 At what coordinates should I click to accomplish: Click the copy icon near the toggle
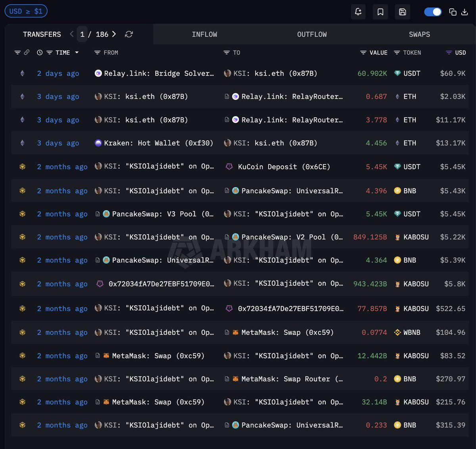tap(453, 12)
